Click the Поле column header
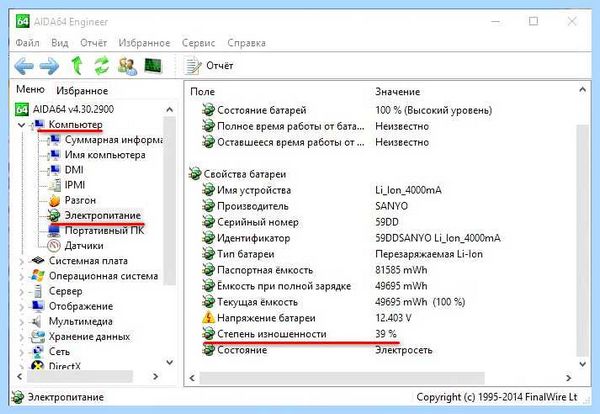600x414 pixels. (x=202, y=92)
